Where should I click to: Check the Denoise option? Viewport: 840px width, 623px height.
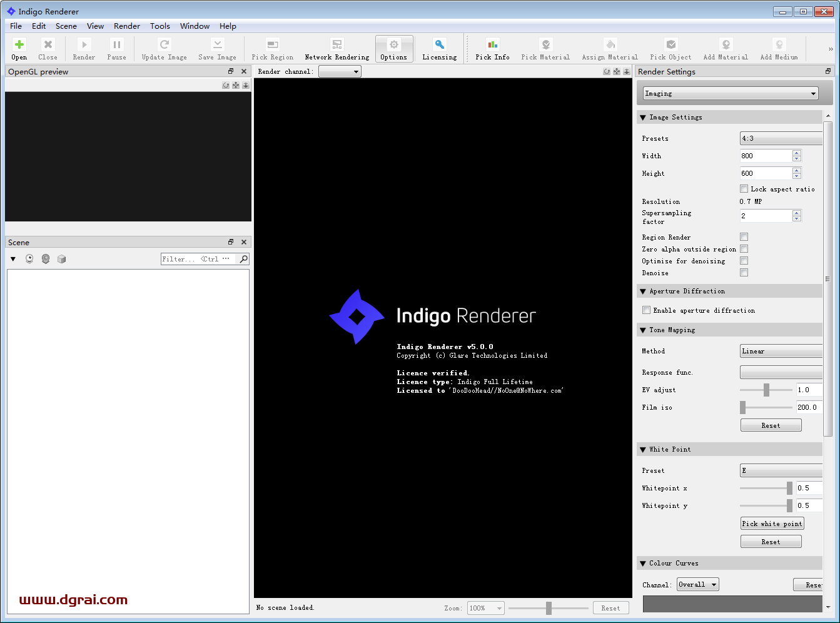point(744,272)
